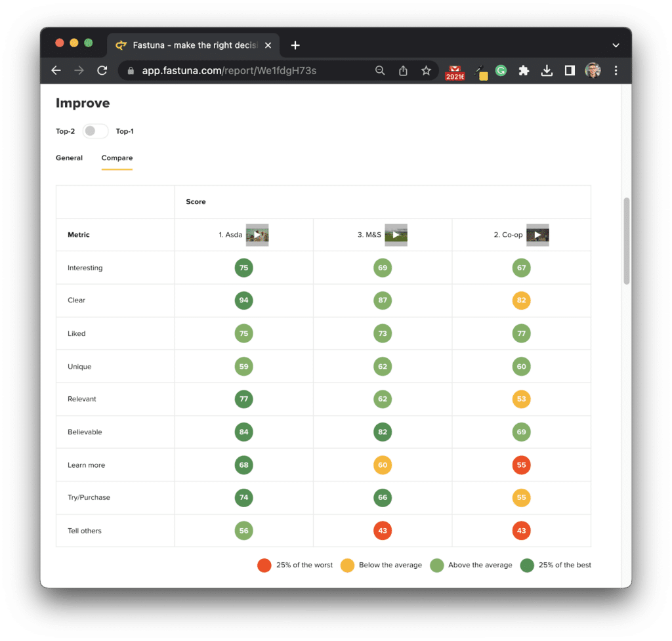Open the Grammarly extension
This screenshot has height=641, width=672.
pyautogui.click(x=501, y=70)
